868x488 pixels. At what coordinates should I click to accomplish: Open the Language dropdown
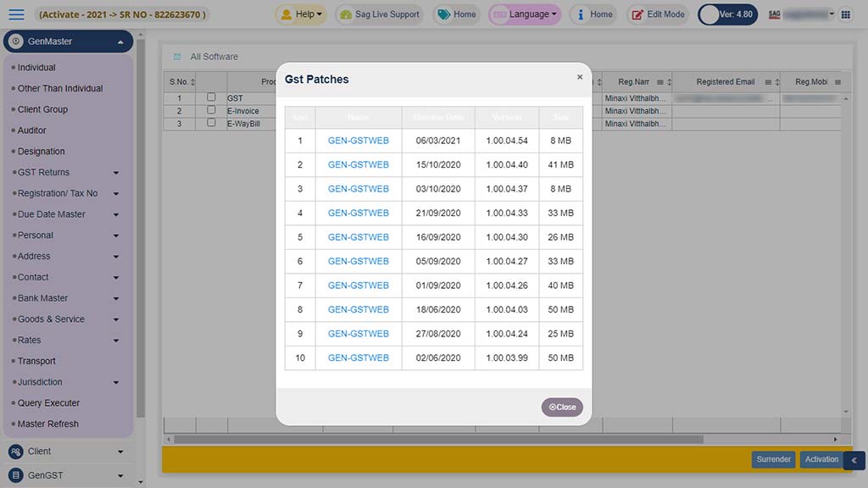pyautogui.click(x=524, y=14)
